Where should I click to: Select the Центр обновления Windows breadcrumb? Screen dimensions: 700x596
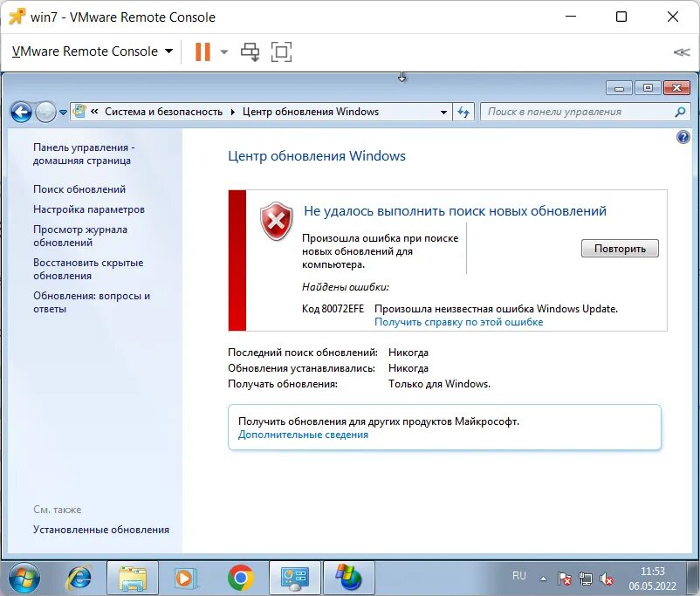[x=311, y=112]
